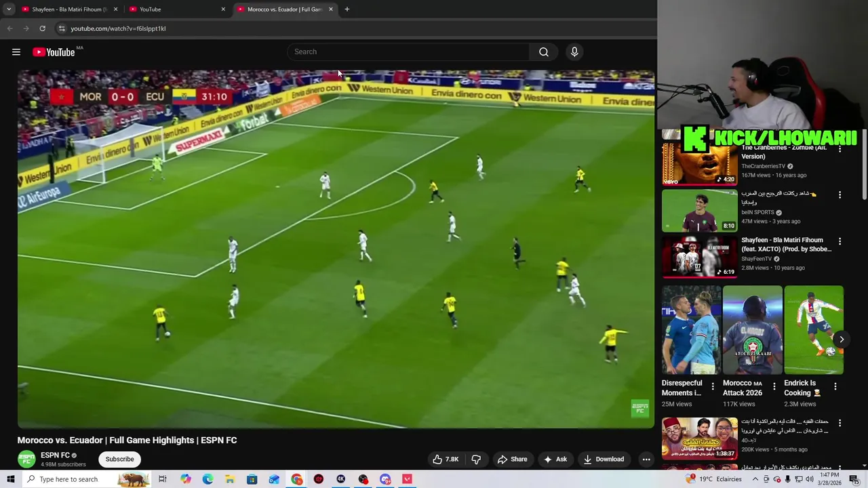Open options for Shayfeen suggested video
The image size is (868, 488).
840,241
